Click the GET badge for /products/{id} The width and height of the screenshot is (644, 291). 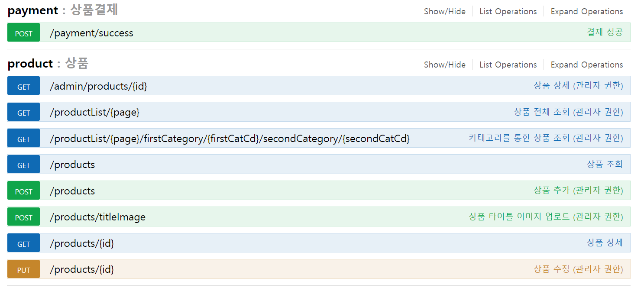point(23,243)
